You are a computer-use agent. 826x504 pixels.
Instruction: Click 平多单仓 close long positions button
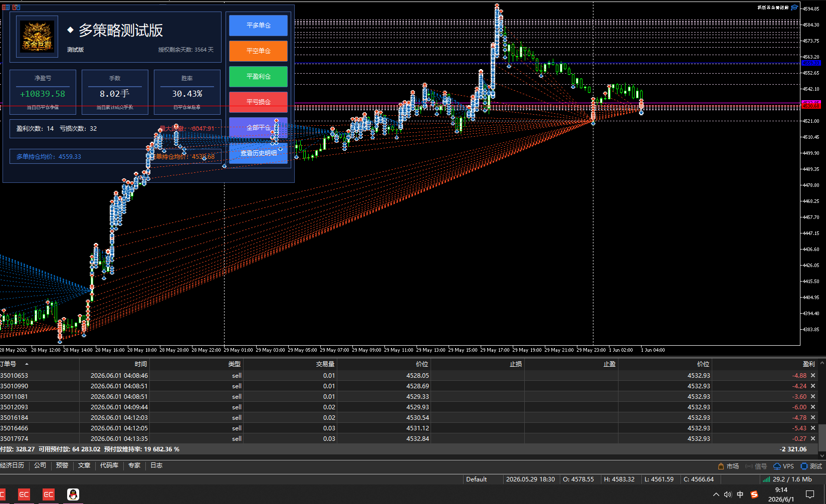258,25
